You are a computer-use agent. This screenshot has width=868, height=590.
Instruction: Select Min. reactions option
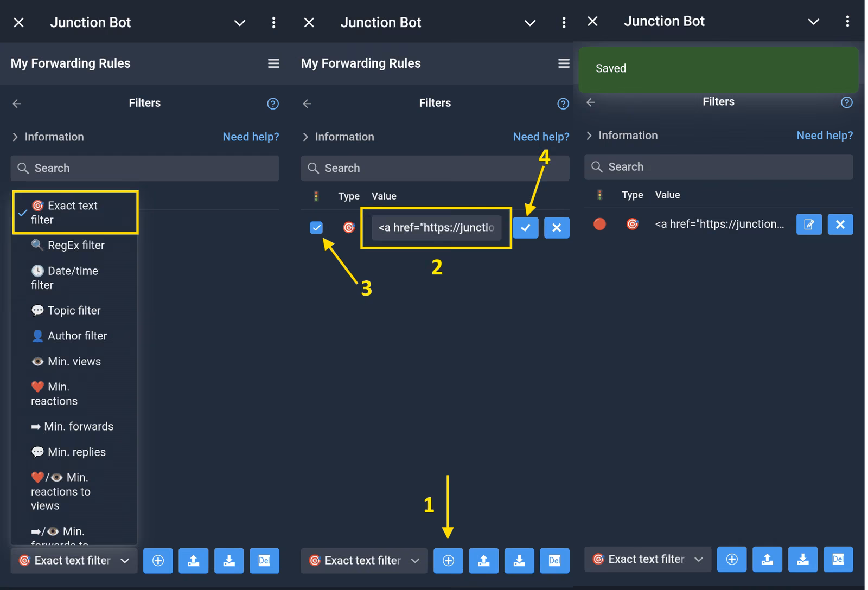(75, 394)
